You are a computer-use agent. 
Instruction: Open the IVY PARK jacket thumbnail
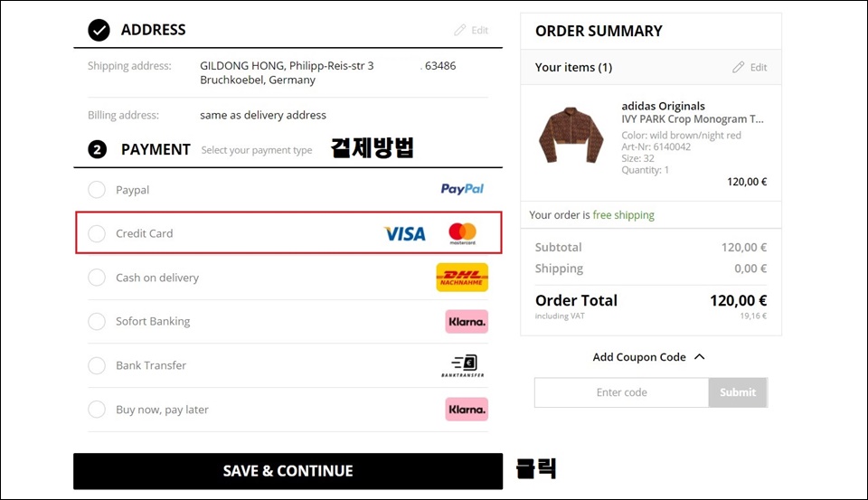click(x=571, y=135)
